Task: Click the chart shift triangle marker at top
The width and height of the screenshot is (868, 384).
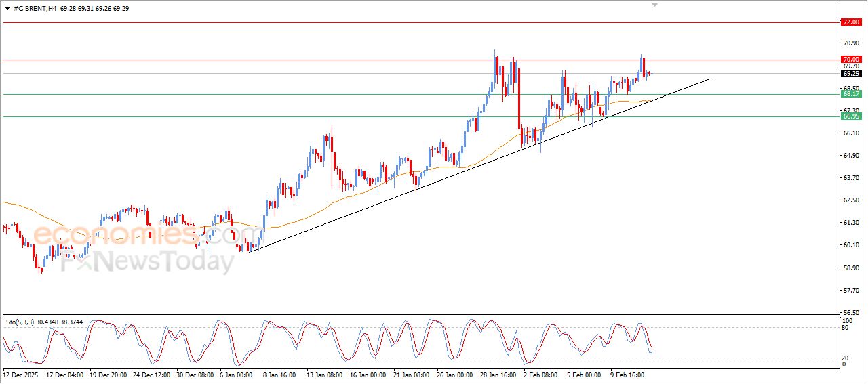Action: point(654,5)
